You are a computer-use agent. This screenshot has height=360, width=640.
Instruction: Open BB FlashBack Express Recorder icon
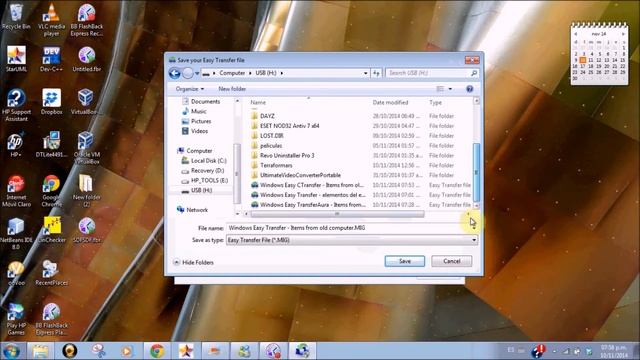[87, 20]
